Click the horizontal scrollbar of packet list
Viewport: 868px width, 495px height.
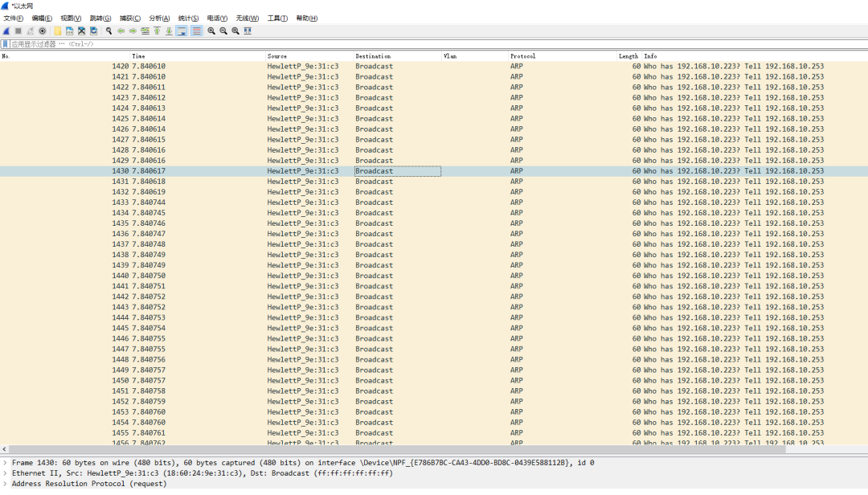point(396,449)
